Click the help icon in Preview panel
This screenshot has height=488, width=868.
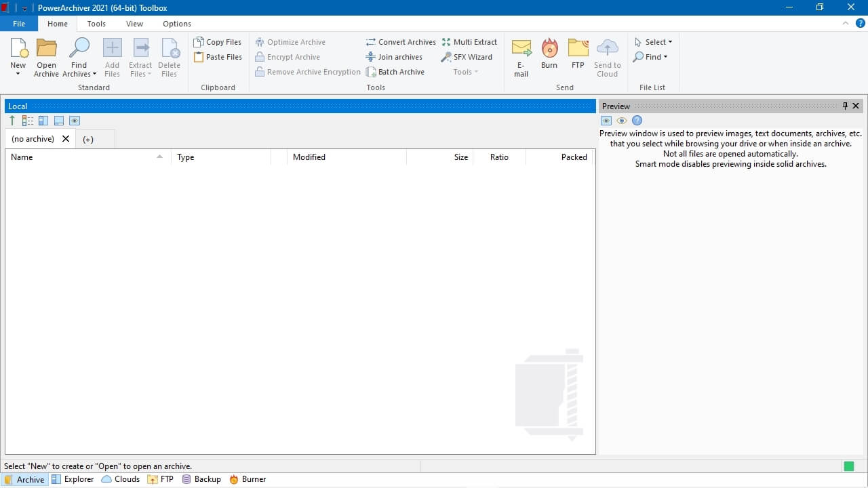(x=637, y=121)
